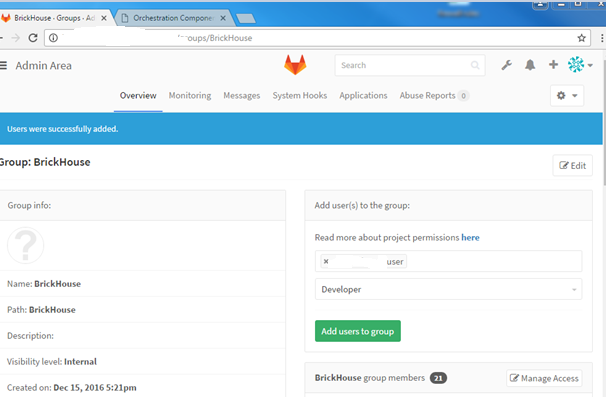Bookmark the page with star icon

[581, 38]
